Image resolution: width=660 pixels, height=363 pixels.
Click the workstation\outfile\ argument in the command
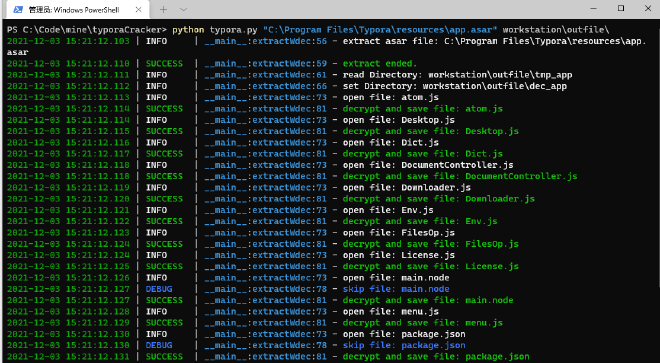[556, 30]
